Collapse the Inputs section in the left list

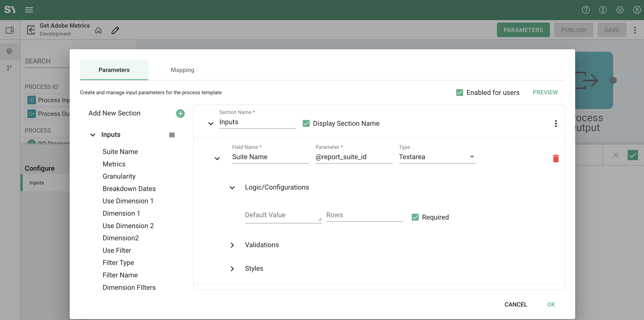coord(93,135)
